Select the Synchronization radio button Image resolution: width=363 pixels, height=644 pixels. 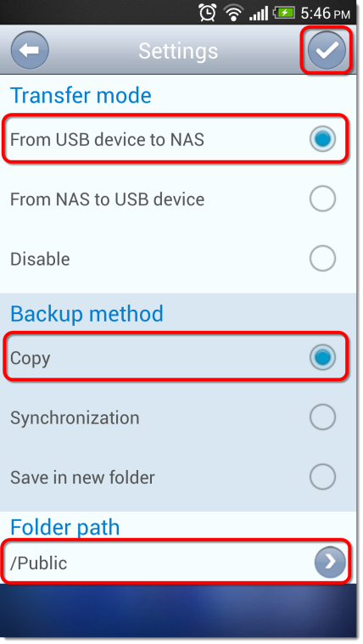pyautogui.click(x=322, y=417)
